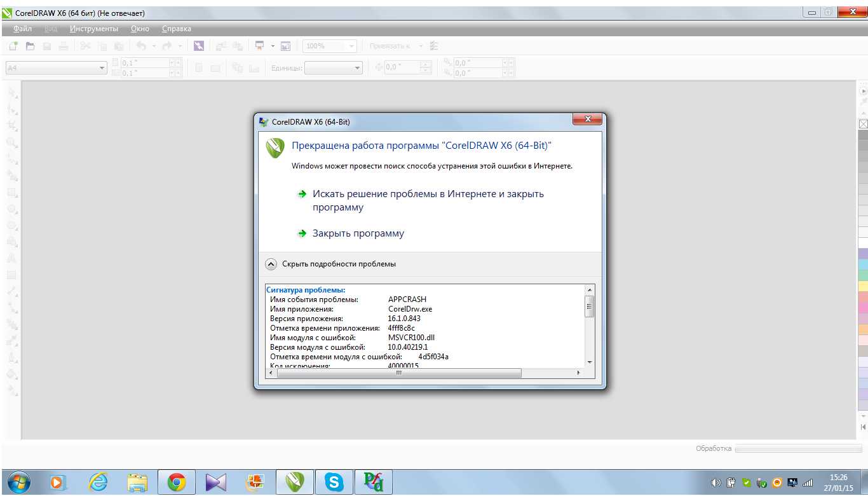This screenshot has width=868, height=496.
Task: Open Internet Explorer from the taskbar
Action: point(98,483)
